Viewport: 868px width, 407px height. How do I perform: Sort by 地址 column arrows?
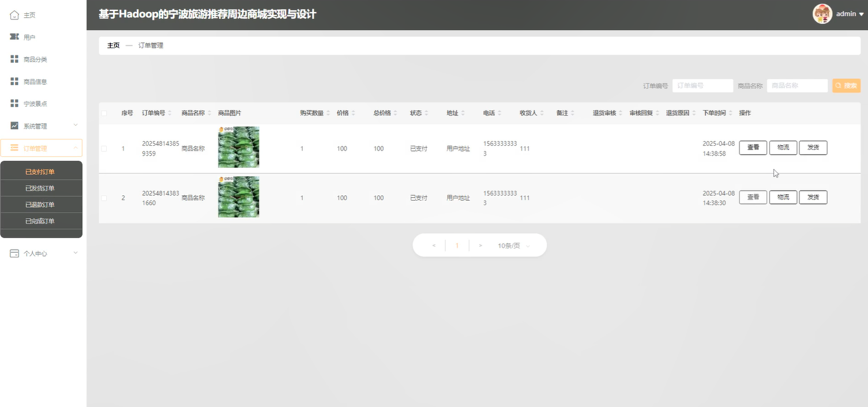coord(463,113)
